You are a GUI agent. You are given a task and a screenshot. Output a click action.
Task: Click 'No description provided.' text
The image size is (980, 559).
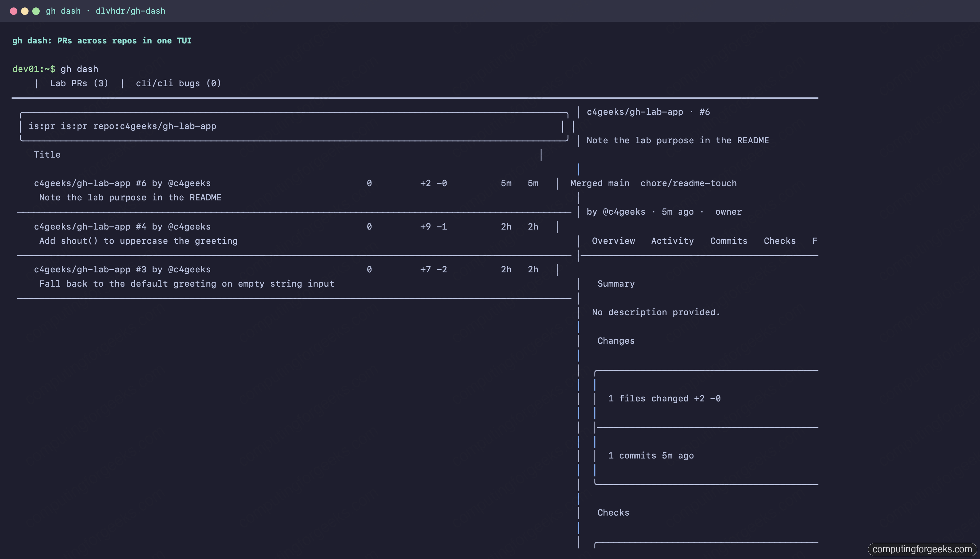click(656, 312)
